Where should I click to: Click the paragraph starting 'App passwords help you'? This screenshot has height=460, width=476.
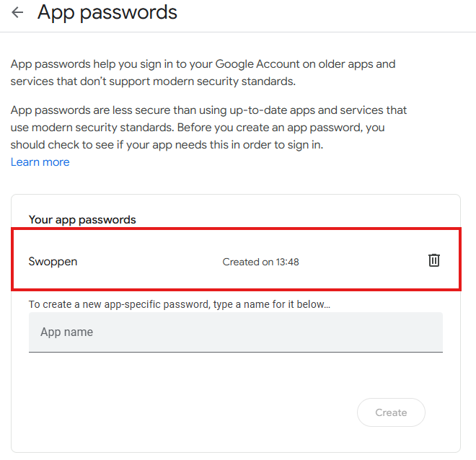pos(203,73)
